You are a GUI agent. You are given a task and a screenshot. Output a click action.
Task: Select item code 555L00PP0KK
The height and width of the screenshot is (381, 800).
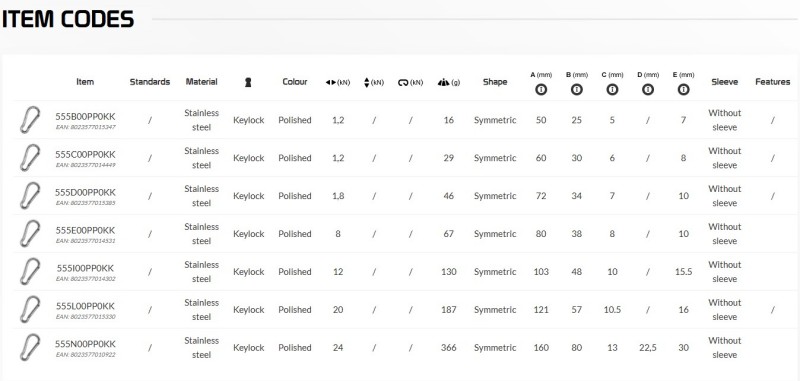(85, 306)
